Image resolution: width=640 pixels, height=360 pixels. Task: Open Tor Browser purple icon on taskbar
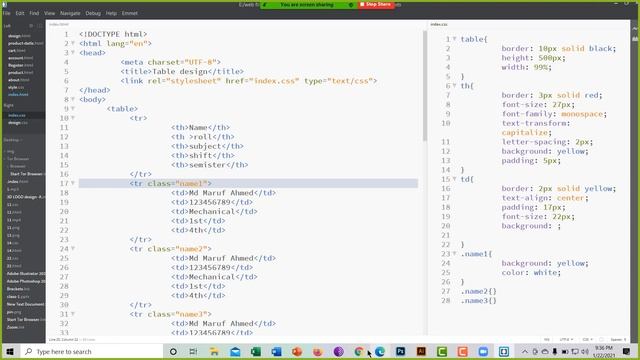pyautogui.click(x=338, y=351)
